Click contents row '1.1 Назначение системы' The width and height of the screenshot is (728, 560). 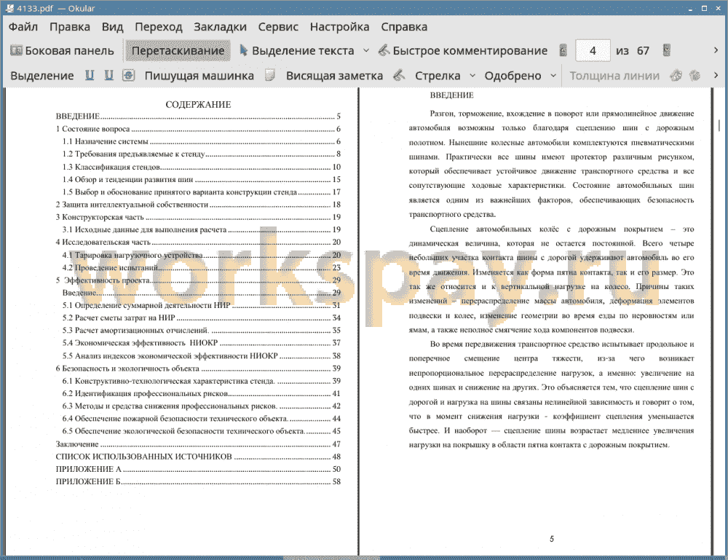point(202,141)
